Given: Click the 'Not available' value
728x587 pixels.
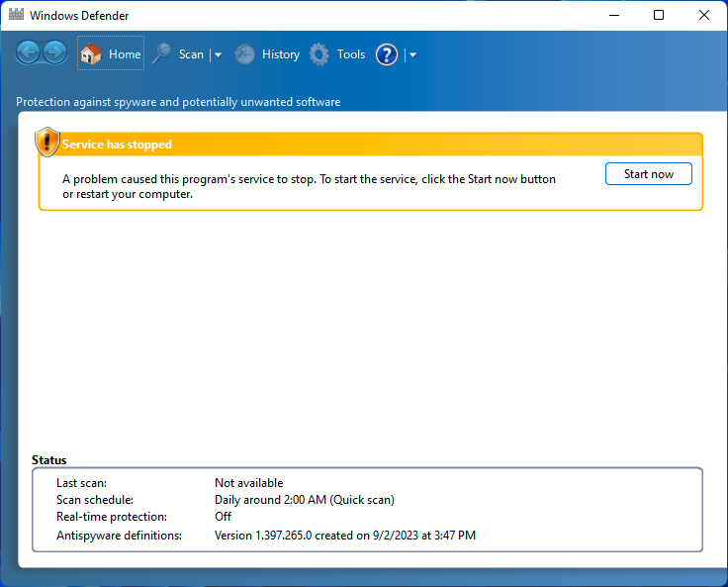Looking at the screenshot, I should [249, 483].
